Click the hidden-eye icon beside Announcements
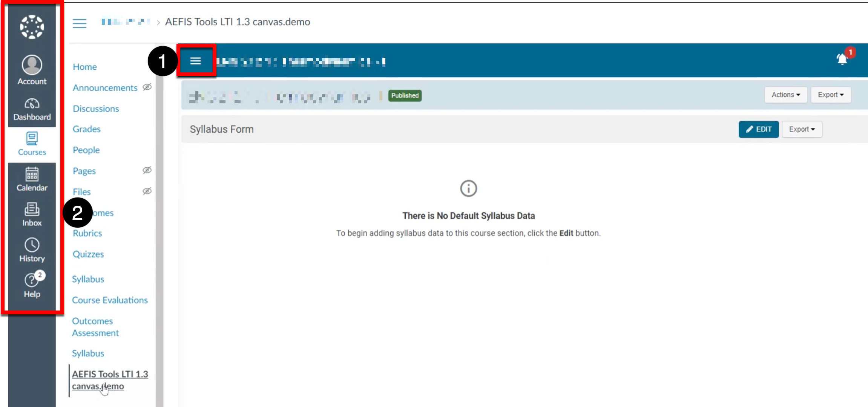The image size is (868, 407). [147, 87]
